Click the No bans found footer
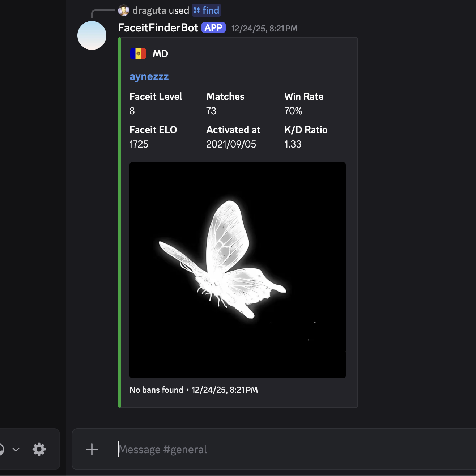The height and width of the screenshot is (476, 476). 156,390
